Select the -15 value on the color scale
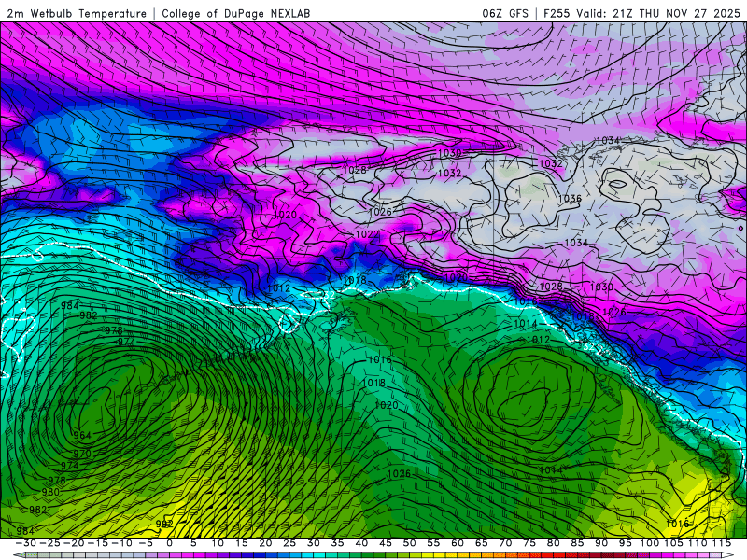Image resolution: width=747 pixels, height=560 pixels. pyautogui.click(x=98, y=543)
